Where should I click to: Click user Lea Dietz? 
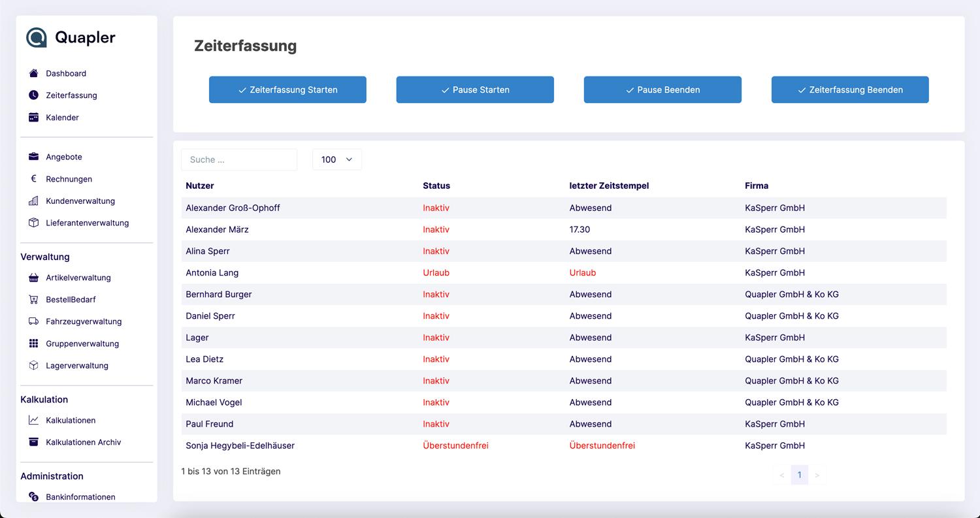tap(204, 359)
